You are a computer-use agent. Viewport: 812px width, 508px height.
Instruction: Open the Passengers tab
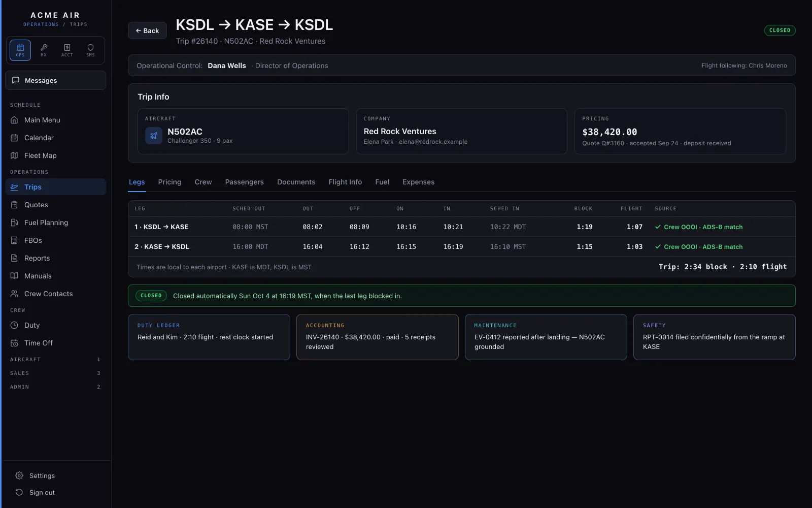pyautogui.click(x=245, y=182)
